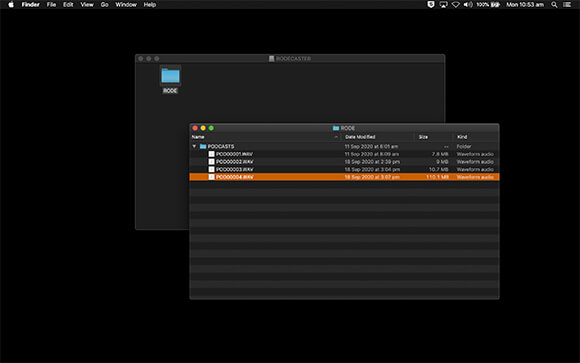Open the Window menu
580x363 pixels.
(126, 4)
